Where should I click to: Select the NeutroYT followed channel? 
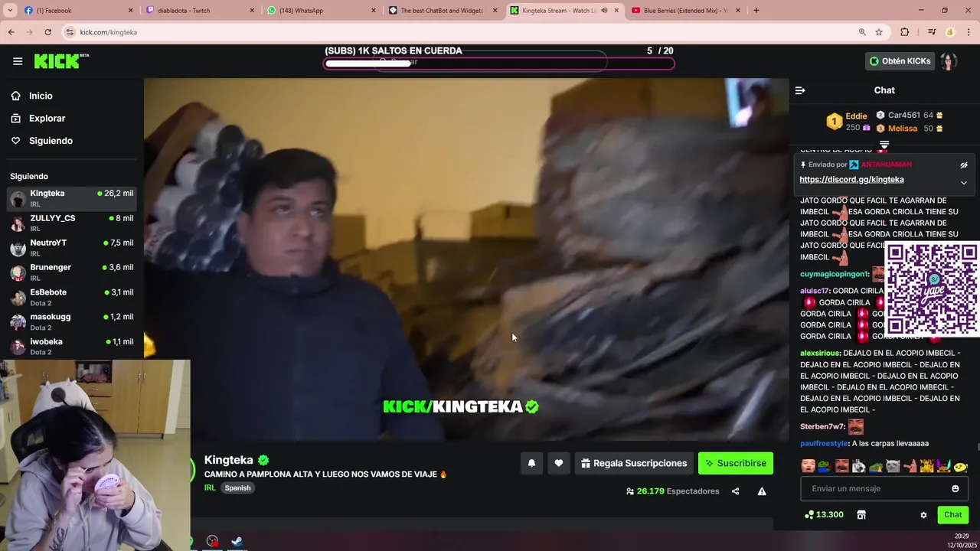[72, 247]
